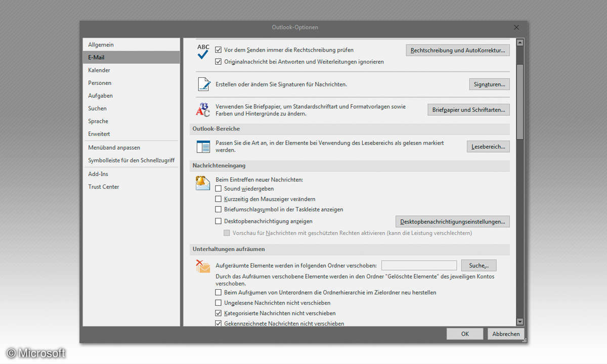Click the reading pane layout icon
The height and width of the screenshot is (364, 607).
pos(203,147)
